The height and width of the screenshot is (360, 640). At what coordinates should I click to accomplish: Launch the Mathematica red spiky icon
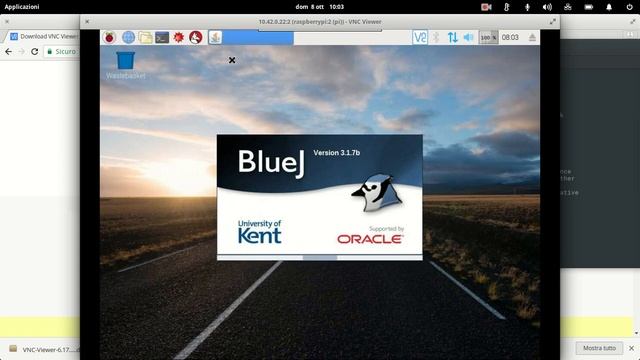point(178,38)
